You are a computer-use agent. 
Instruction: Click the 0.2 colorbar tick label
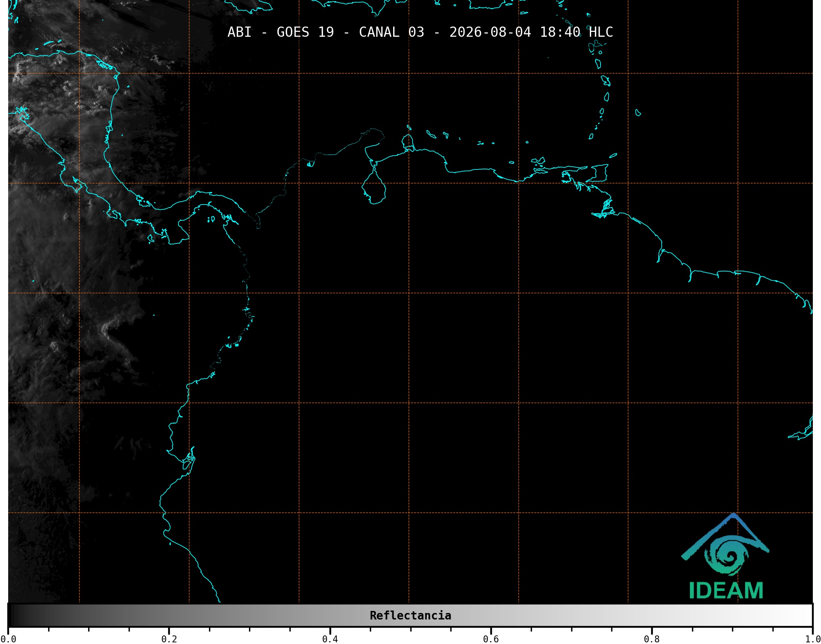(x=169, y=639)
